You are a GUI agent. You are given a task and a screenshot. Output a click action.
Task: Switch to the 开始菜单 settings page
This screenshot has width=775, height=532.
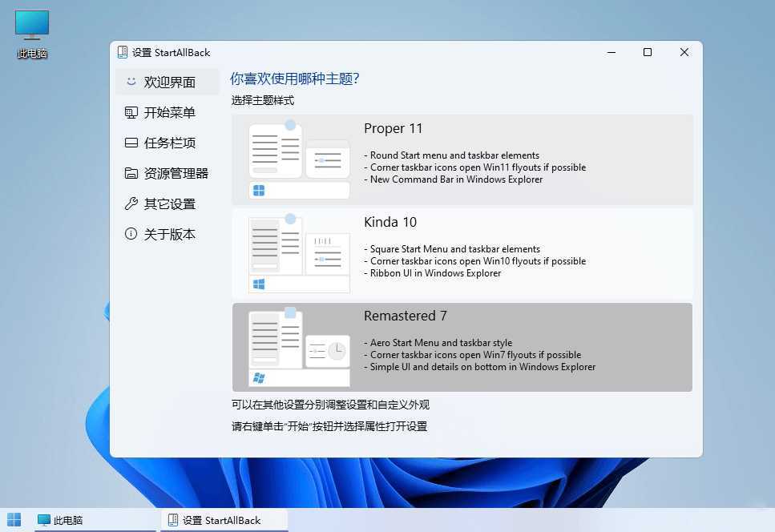169,113
